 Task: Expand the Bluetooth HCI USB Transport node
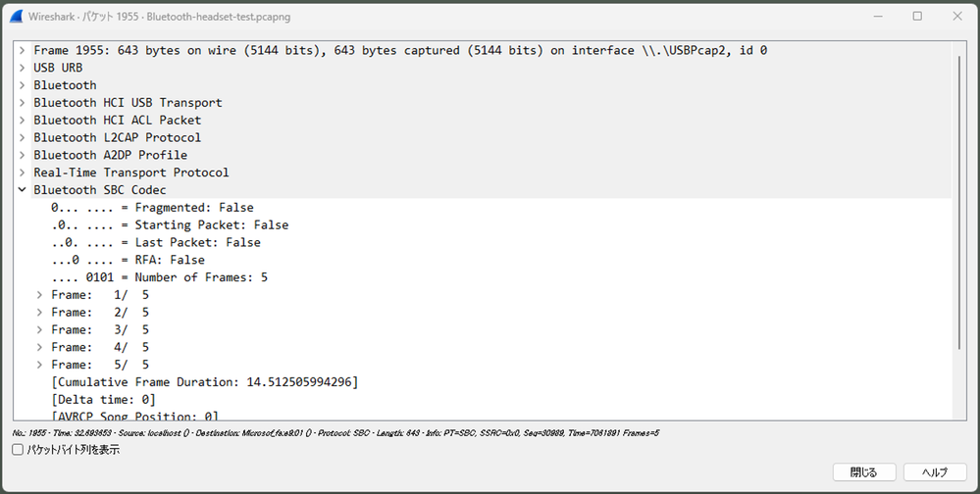pos(23,102)
